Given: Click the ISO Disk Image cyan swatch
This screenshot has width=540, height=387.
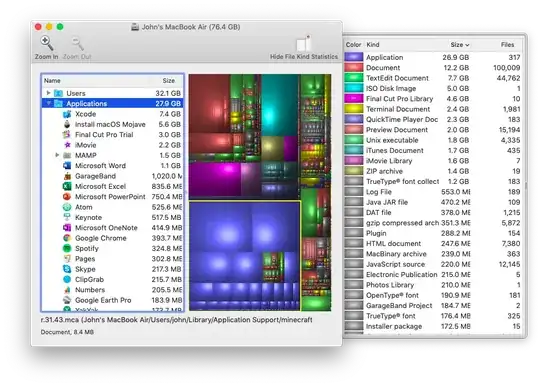Looking at the screenshot, I should click(354, 88).
